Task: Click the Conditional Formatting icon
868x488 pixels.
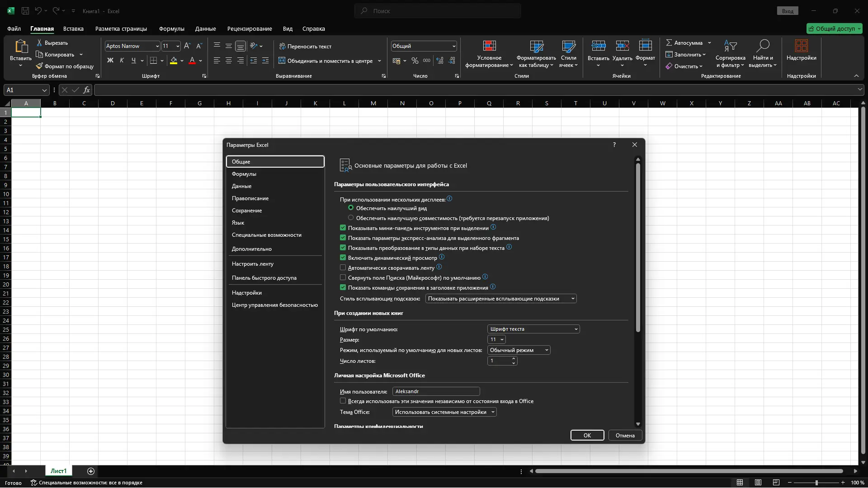Action: coord(489,46)
